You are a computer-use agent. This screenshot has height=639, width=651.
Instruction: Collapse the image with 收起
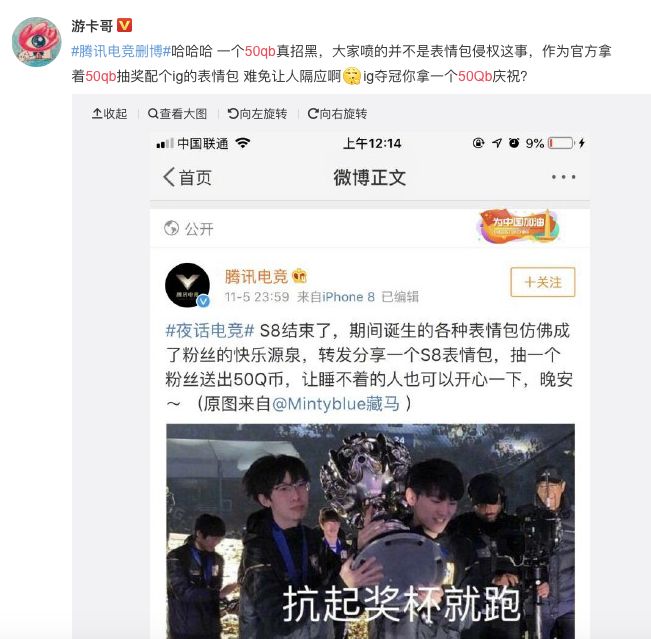[x=110, y=113]
